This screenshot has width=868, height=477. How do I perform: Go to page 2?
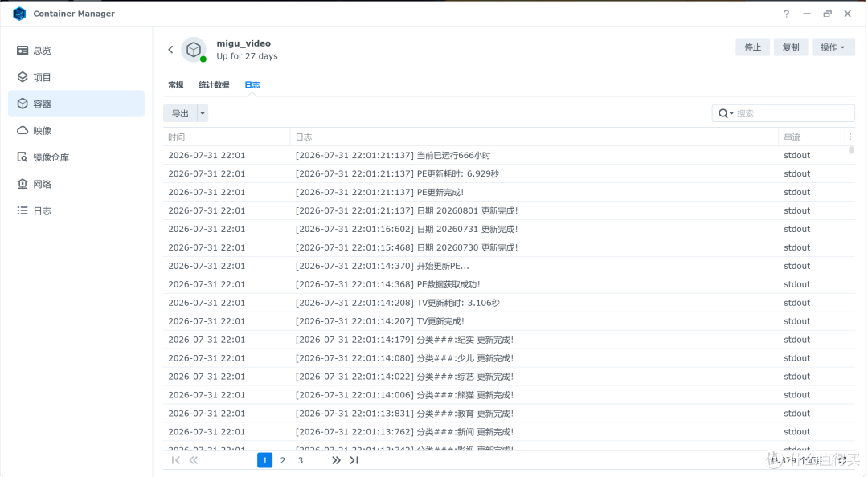(x=282, y=460)
